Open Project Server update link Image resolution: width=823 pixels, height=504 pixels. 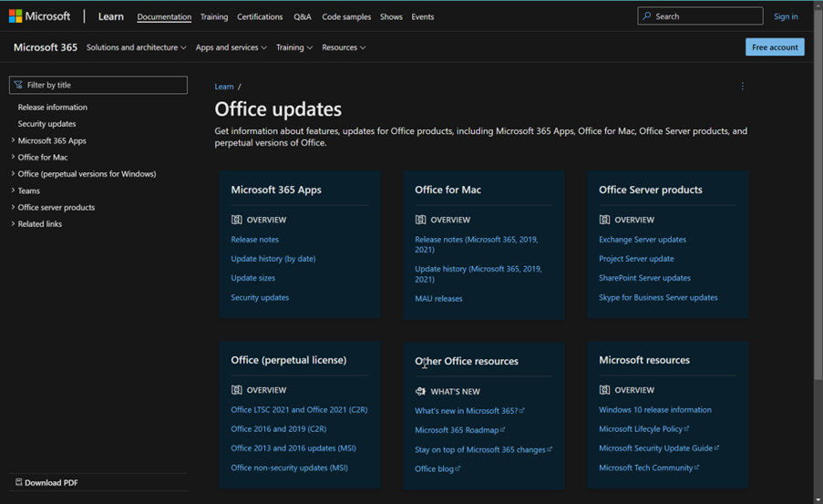coord(636,258)
